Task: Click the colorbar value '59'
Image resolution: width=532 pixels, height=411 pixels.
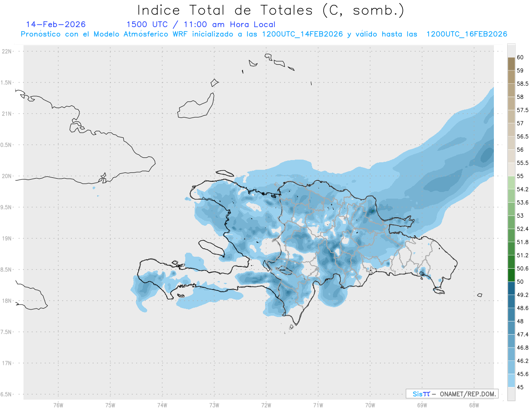Action: click(520, 70)
